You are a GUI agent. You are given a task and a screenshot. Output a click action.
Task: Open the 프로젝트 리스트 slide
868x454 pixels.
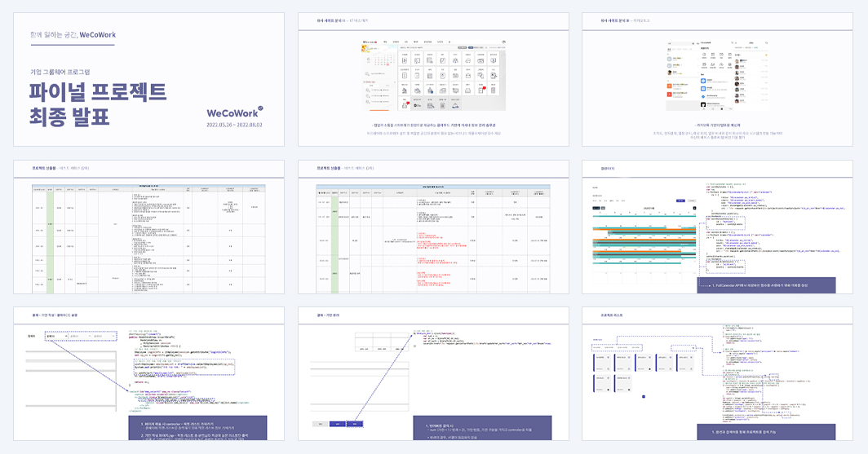(x=717, y=374)
